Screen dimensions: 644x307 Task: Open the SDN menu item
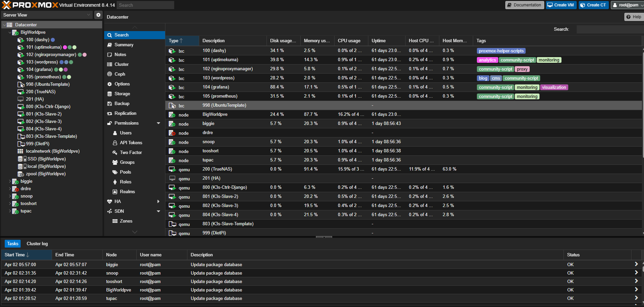click(x=134, y=211)
